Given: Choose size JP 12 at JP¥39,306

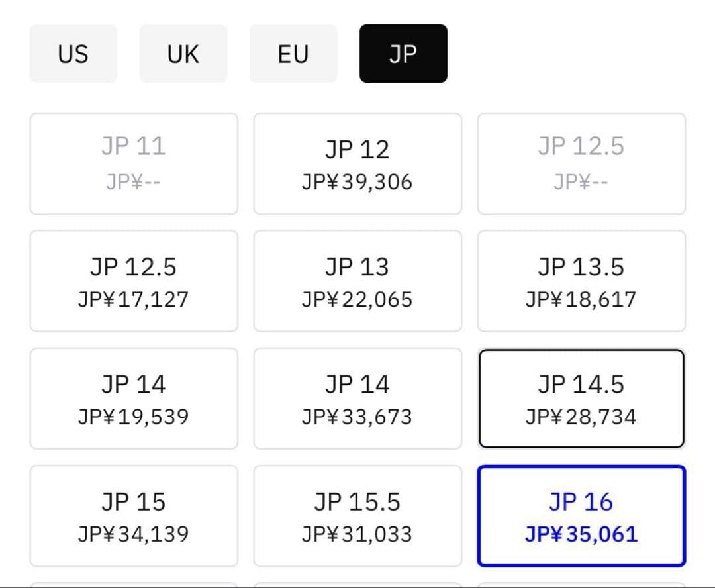Looking at the screenshot, I should pos(358,164).
